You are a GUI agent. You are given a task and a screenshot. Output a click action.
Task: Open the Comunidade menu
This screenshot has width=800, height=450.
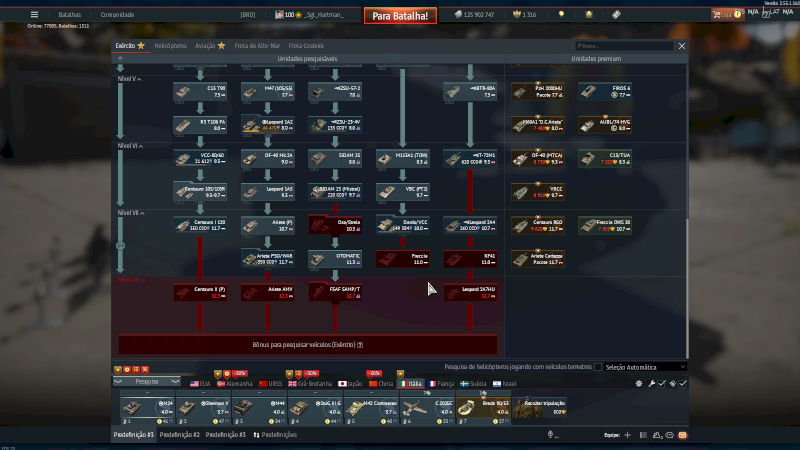tap(117, 15)
